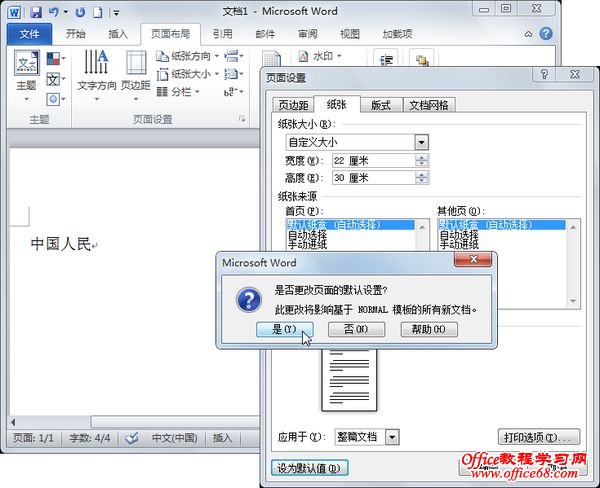Click the 宽度 22 厘米 input field
The image size is (600, 488).
coord(373,160)
